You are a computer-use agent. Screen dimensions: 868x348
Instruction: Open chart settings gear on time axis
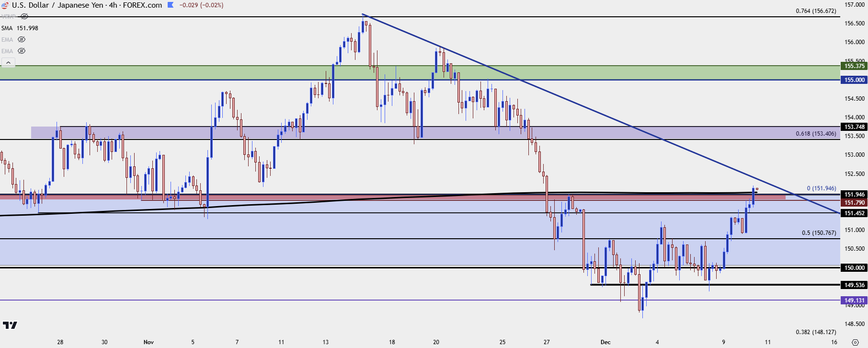pyautogui.click(x=855, y=342)
